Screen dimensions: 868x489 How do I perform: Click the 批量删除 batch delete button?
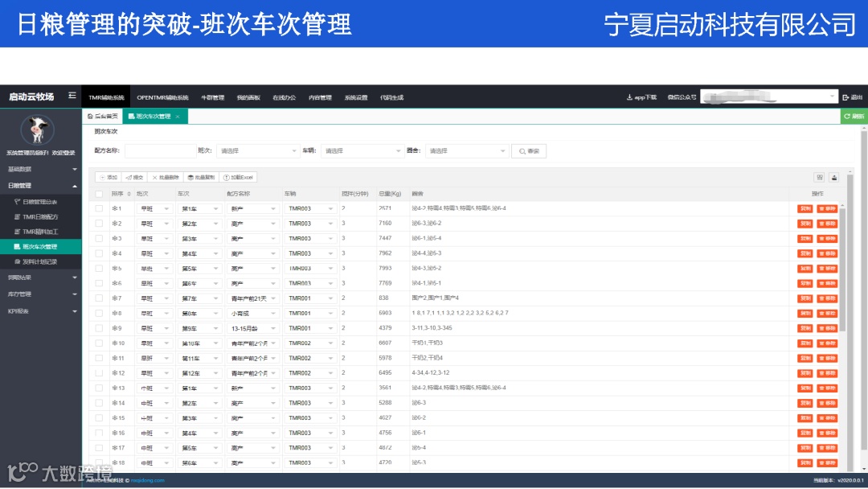tap(166, 177)
